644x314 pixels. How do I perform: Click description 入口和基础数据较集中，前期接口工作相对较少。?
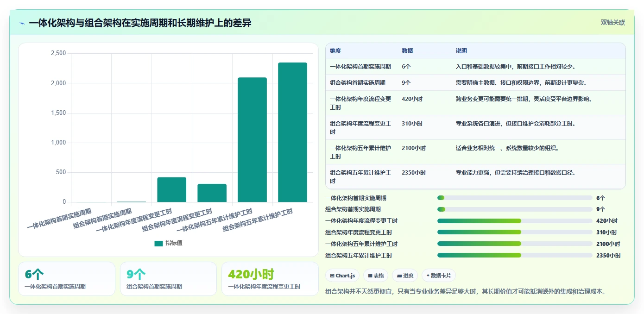517,67
